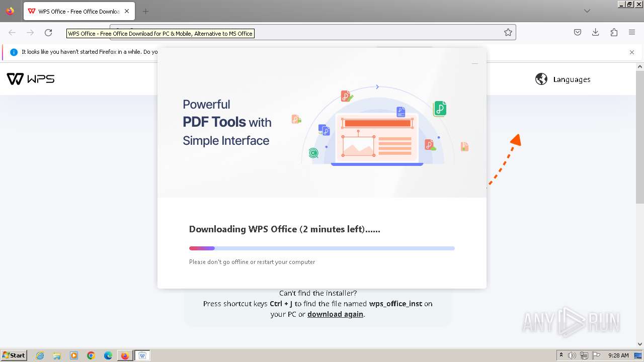Launch Google Chrome from taskbar

pos(91,355)
